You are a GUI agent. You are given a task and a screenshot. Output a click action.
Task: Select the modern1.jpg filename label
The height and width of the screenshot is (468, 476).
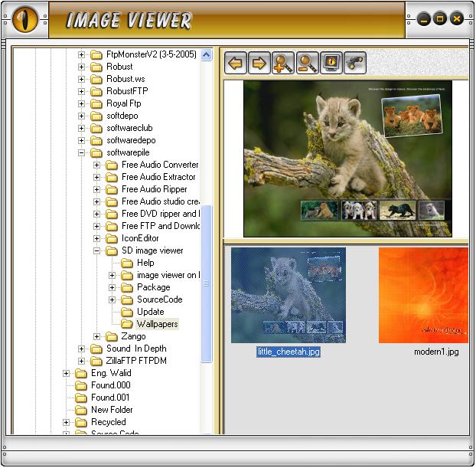436,352
